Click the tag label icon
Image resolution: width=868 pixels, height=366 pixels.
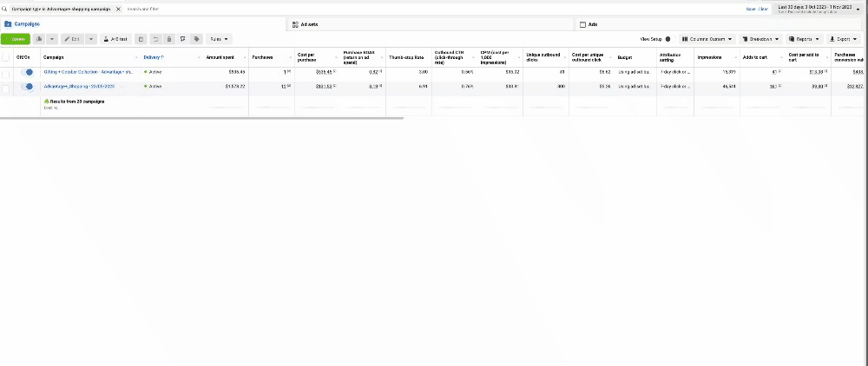196,39
